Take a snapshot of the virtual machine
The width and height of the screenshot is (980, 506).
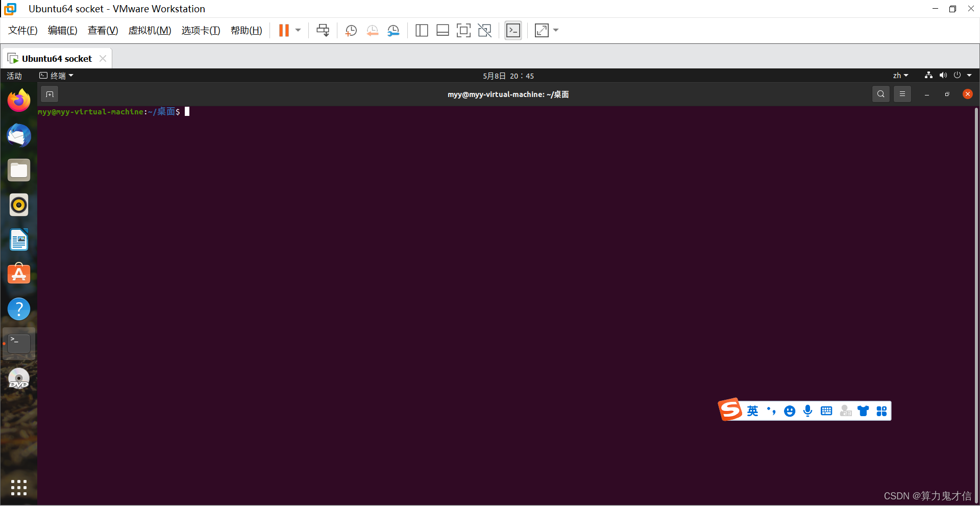coord(351,30)
